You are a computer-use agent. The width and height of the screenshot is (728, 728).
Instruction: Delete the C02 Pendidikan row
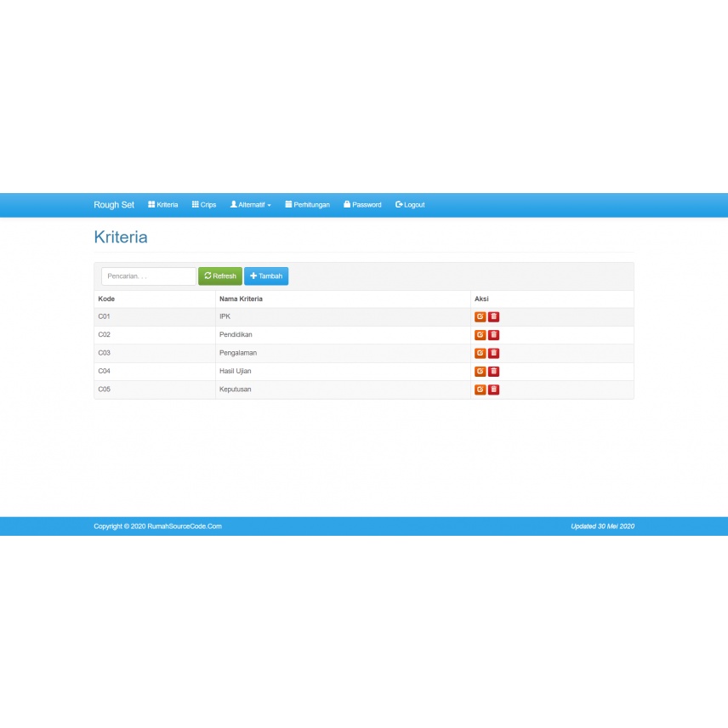pyautogui.click(x=493, y=335)
